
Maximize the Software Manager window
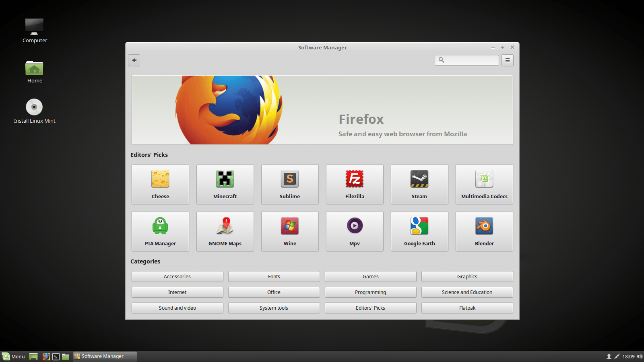click(x=503, y=47)
